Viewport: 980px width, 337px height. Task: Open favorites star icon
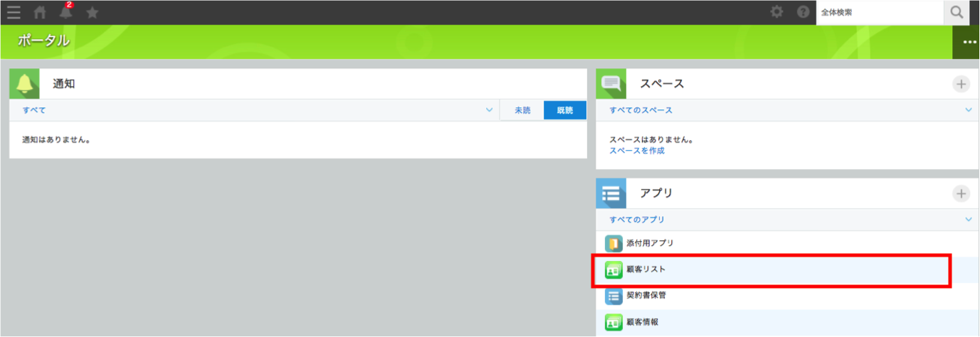click(x=92, y=12)
